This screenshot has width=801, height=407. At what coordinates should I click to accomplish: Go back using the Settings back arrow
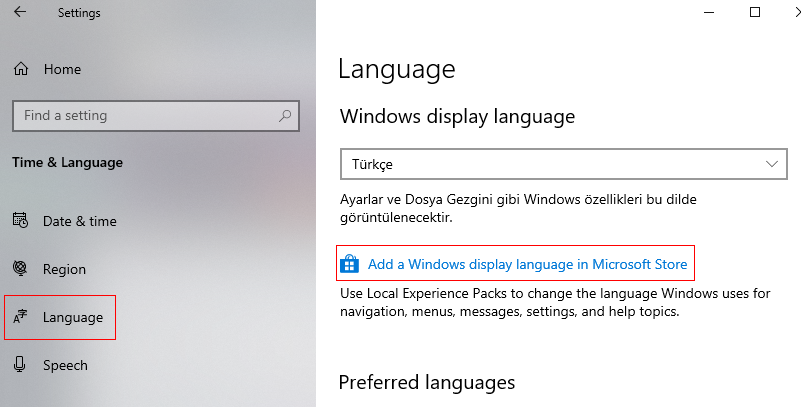point(19,12)
